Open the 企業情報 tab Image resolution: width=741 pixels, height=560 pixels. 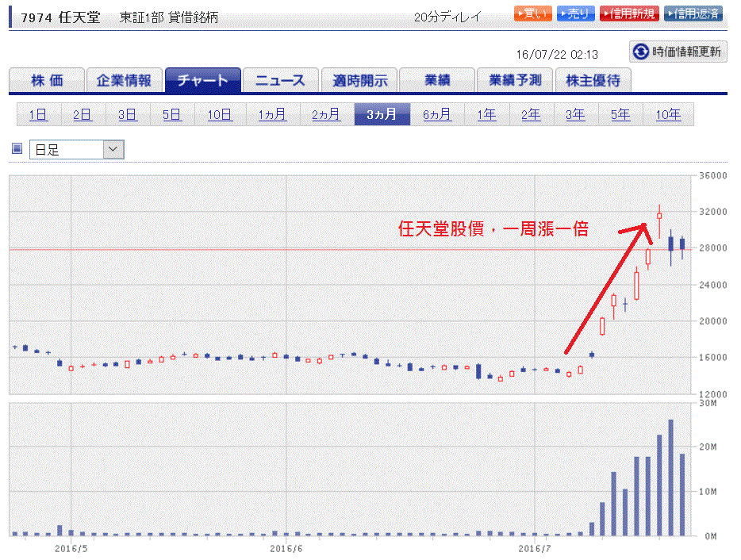point(125,80)
